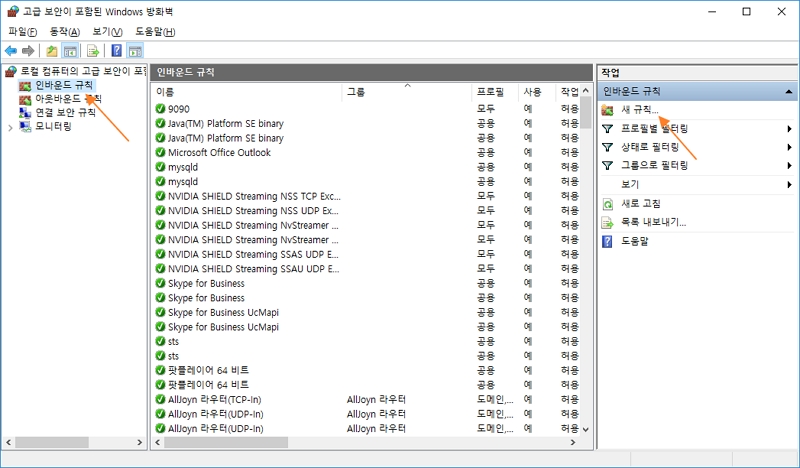Viewport: 800px width, 468px height.
Task: Select the Microsoft Office Outlook rule
Action: [366, 152]
